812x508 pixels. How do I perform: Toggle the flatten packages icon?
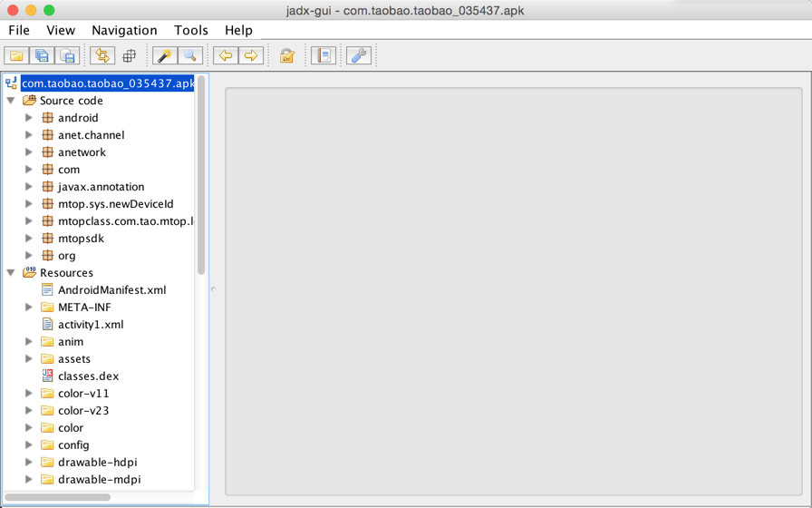coord(129,55)
